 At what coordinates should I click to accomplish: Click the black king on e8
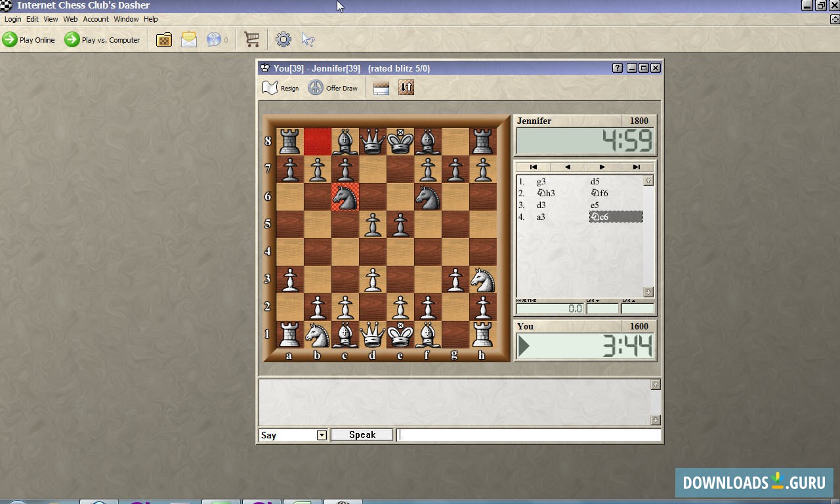click(x=400, y=142)
